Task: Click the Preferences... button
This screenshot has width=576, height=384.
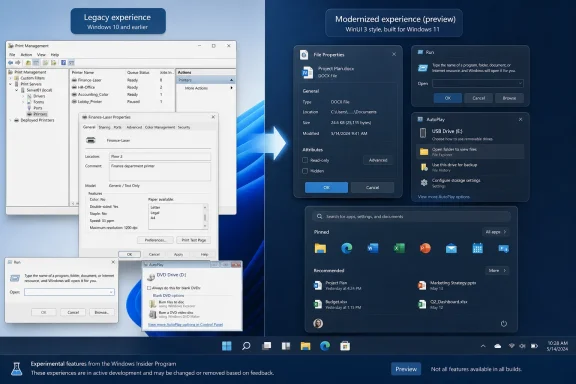Action: (155, 240)
